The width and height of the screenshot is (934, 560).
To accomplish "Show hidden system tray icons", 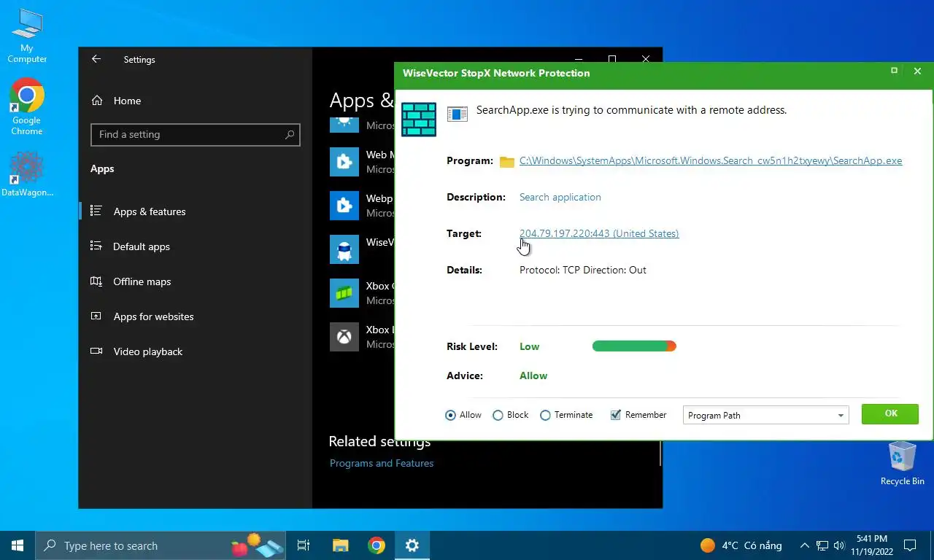I will click(x=805, y=545).
